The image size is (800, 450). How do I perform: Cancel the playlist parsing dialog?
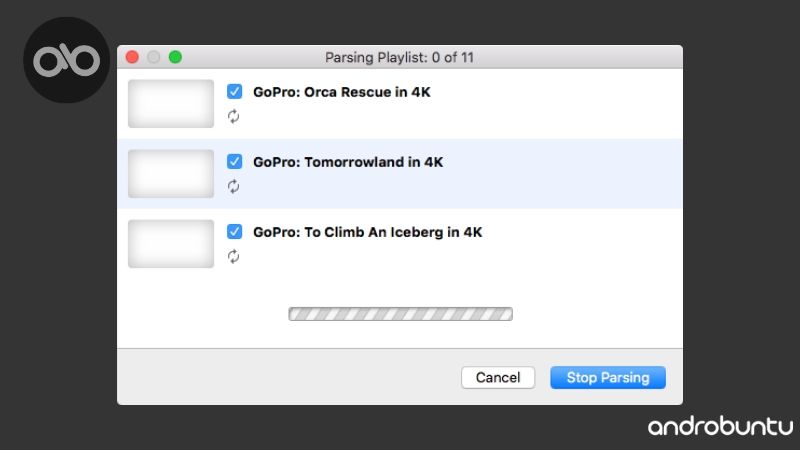[x=498, y=378]
